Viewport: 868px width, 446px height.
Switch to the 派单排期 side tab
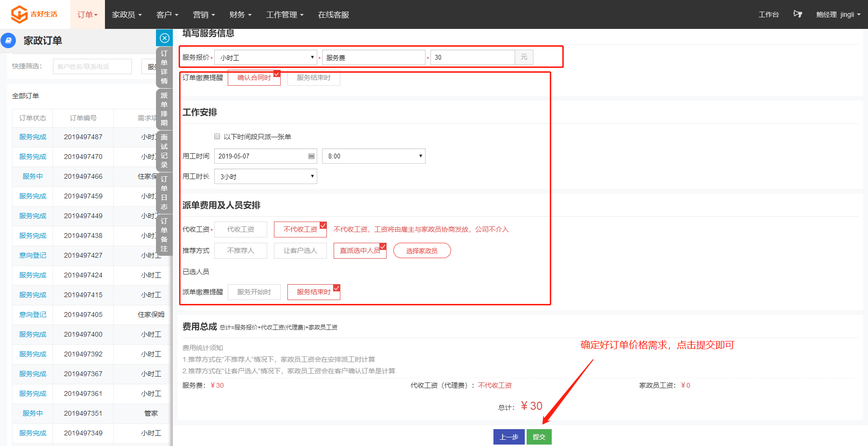pos(164,109)
